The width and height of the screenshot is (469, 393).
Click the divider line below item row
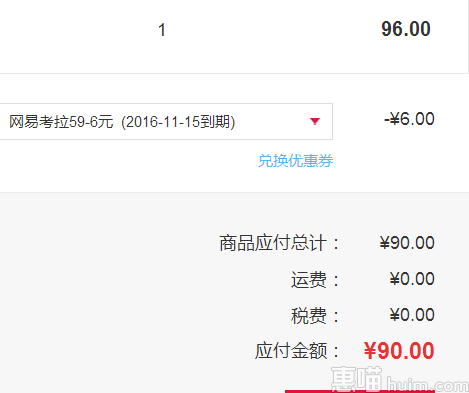234,73
